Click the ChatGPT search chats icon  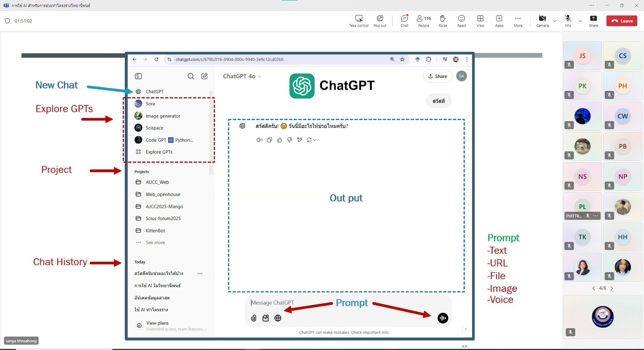[x=191, y=76]
